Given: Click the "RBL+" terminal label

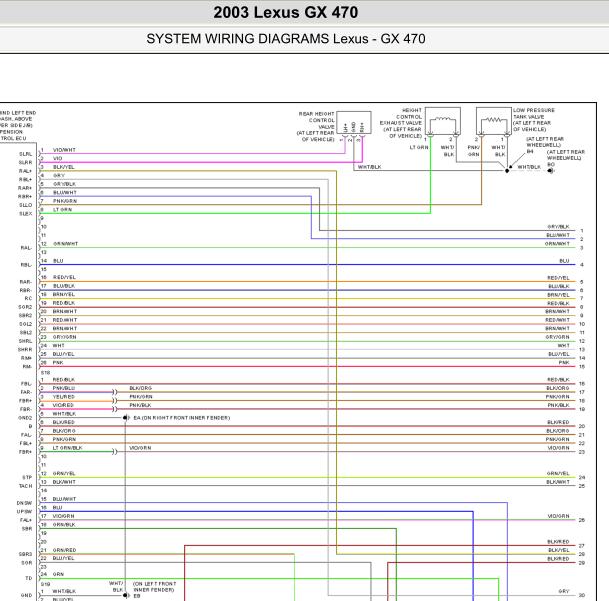Looking at the screenshot, I should [x=25, y=179].
